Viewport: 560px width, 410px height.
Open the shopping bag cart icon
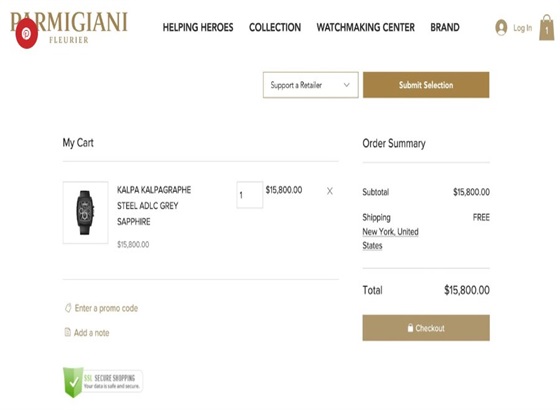546,28
